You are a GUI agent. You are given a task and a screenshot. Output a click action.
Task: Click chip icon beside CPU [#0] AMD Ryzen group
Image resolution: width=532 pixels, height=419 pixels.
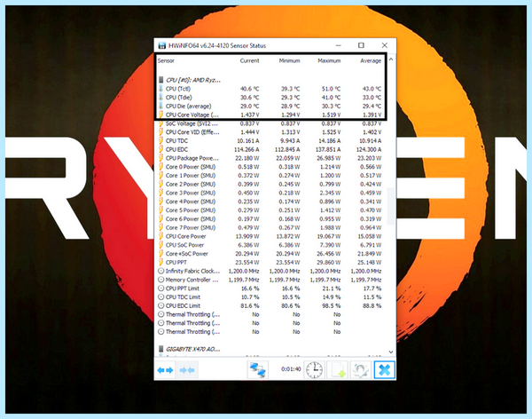pyautogui.click(x=161, y=80)
